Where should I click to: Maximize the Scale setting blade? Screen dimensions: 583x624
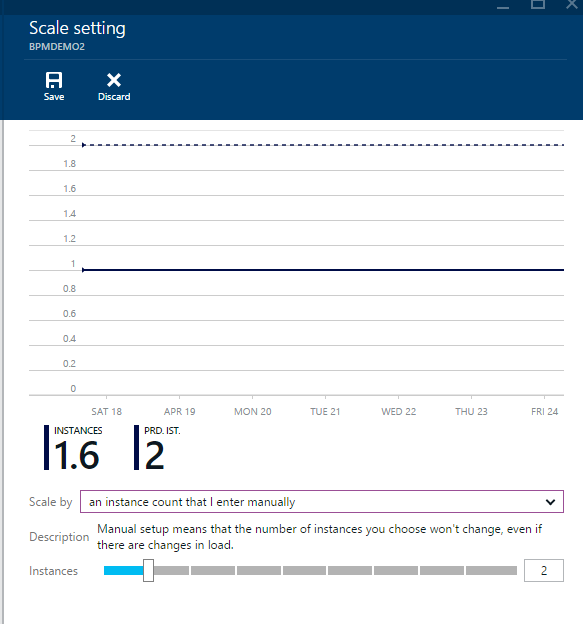pos(538,4)
